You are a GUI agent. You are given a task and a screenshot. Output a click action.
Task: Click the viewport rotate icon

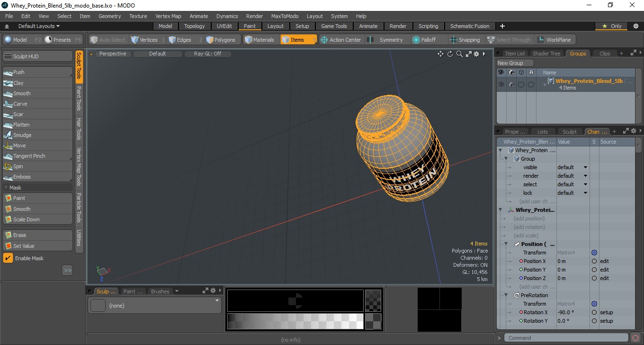pyautogui.click(x=450, y=54)
